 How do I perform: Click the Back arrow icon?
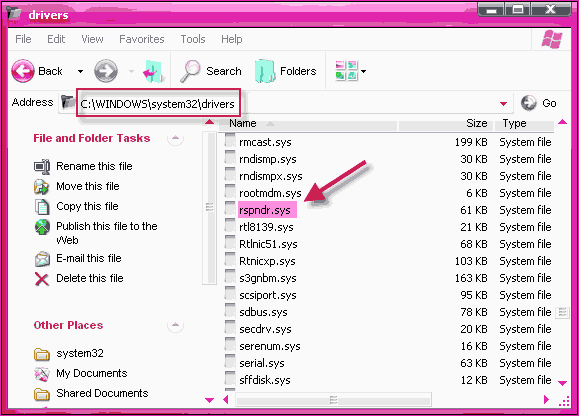pyautogui.click(x=23, y=71)
